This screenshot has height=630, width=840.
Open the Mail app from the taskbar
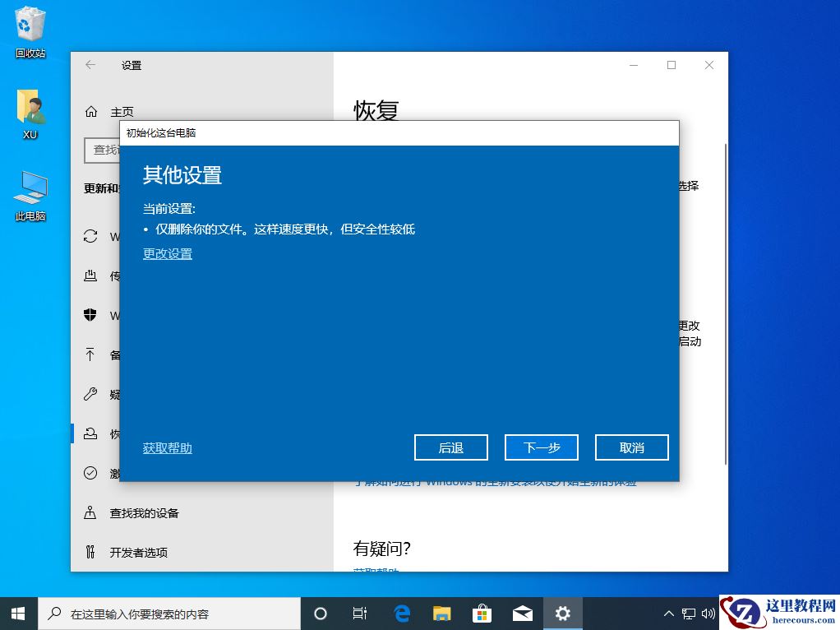(x=523, y=613)
